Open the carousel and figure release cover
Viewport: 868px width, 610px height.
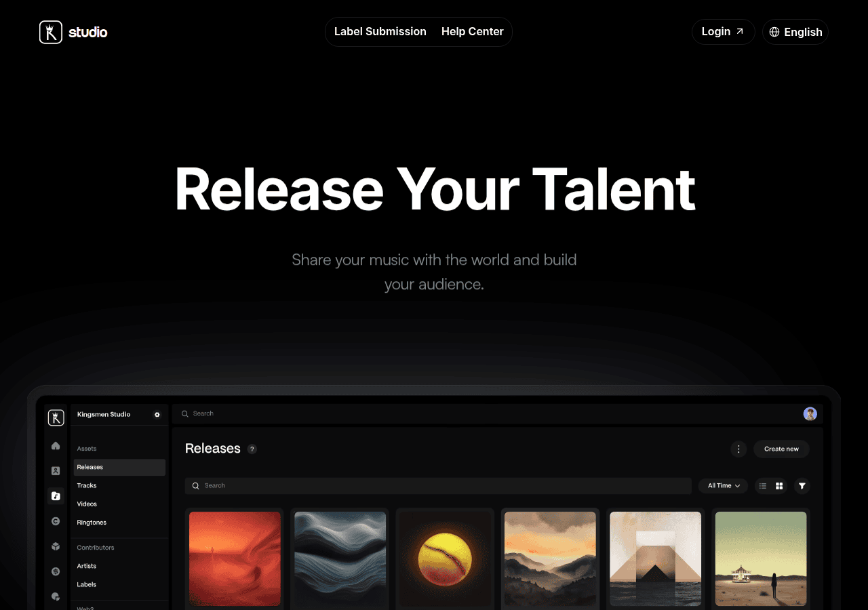click(x=761, y=558)
